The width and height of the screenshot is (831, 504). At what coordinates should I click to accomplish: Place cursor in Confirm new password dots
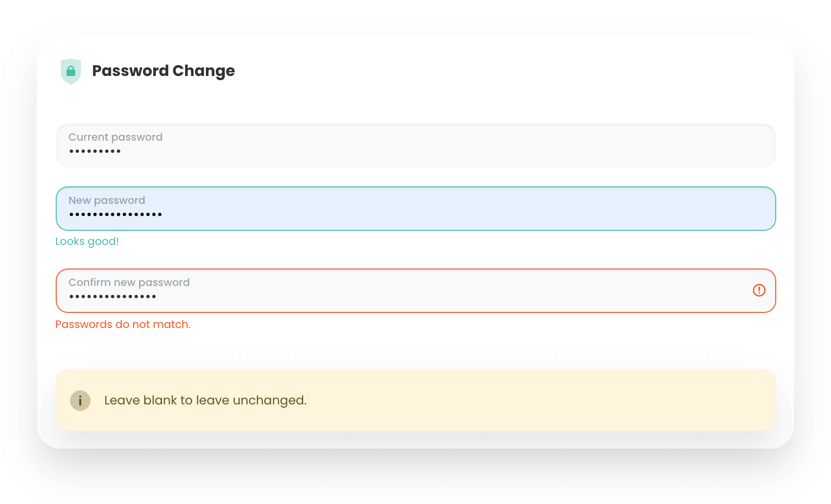(112, 297)
